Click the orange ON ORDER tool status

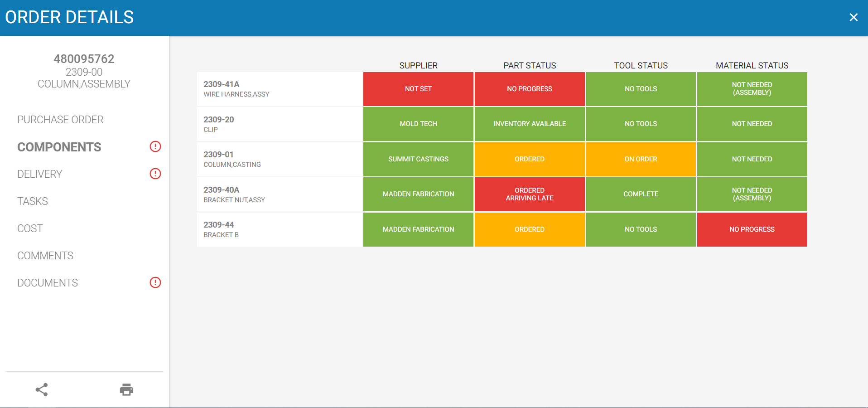641,159
